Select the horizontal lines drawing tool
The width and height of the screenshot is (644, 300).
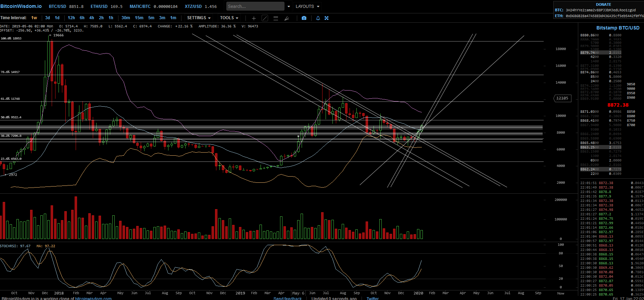276,18
